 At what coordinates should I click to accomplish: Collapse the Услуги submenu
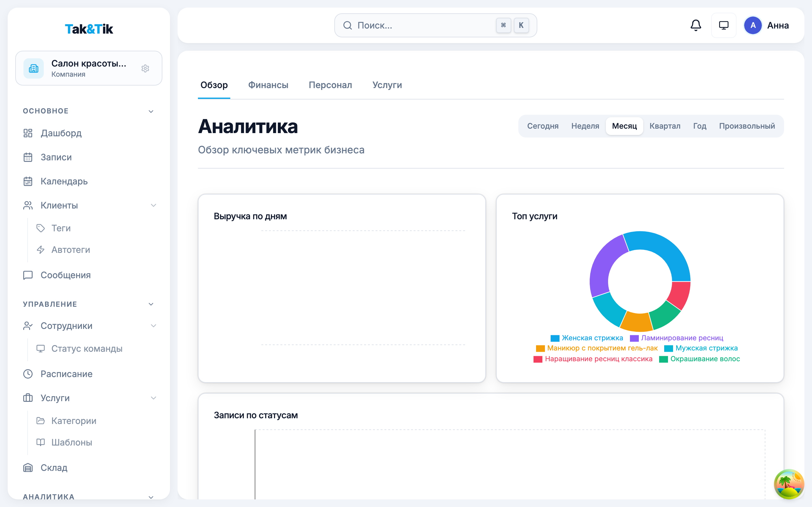(x=154, y=398)
